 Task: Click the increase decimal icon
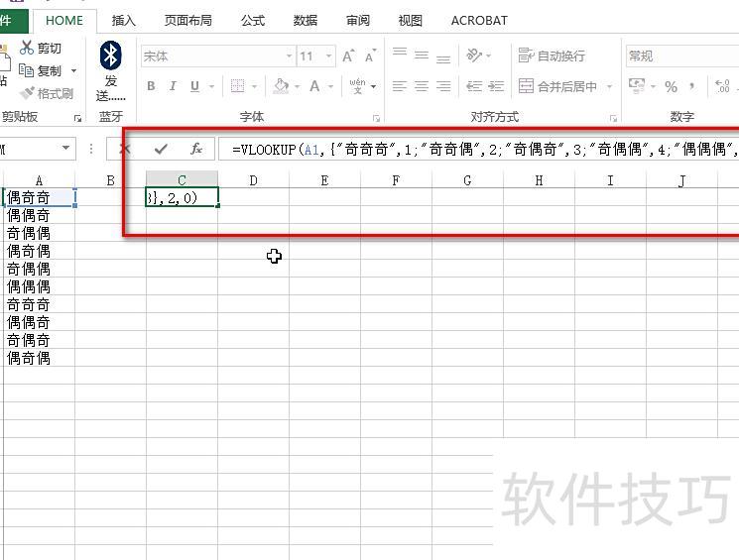tap(722, 86)
